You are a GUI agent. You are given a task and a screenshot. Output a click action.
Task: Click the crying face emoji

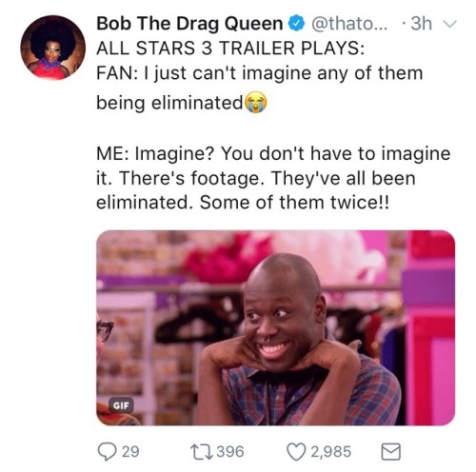click(256, 103)
